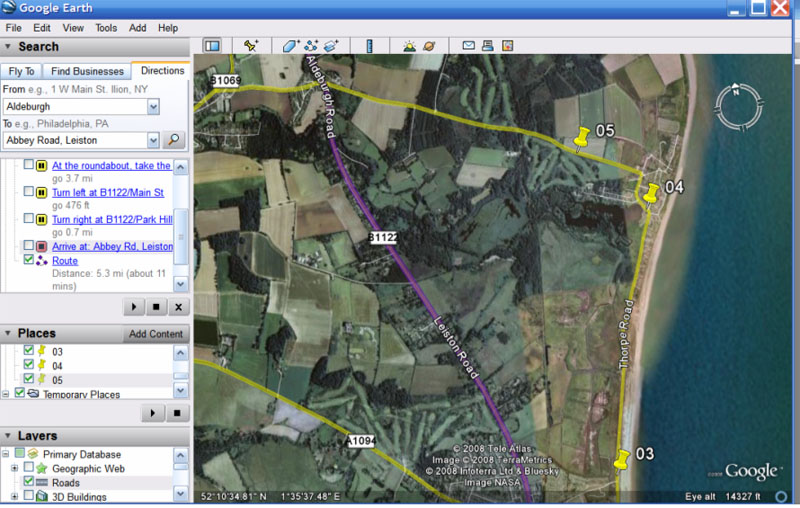Add an image overlay from toolbar
The image size is (800, 508).
pos(331,46)
